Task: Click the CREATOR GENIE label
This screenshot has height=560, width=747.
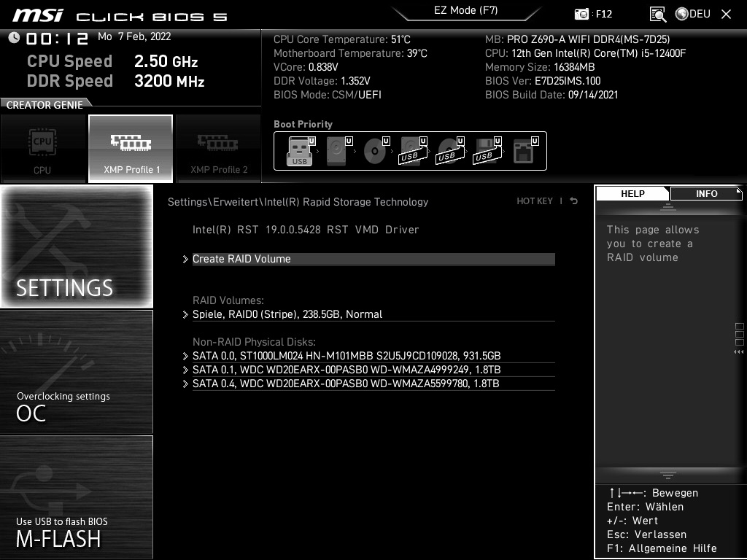Action: tap(44, 105)
